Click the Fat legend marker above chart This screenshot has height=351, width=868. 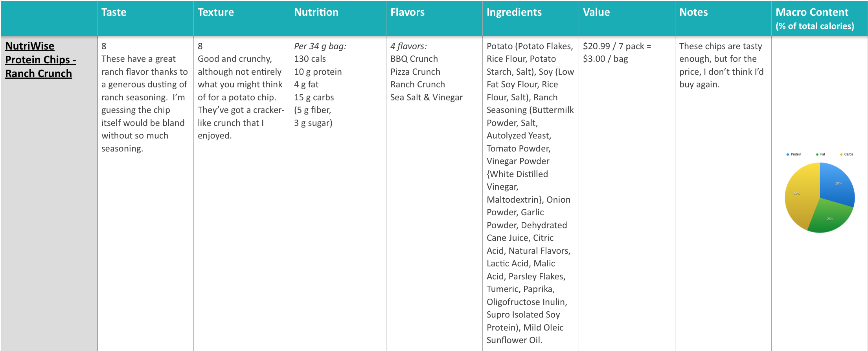[817, 154]
